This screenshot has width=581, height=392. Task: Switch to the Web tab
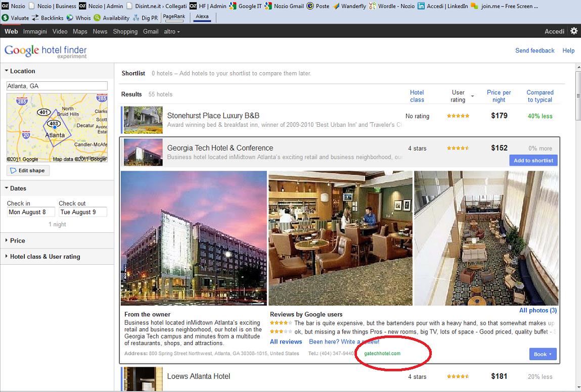tap(11, 31)
